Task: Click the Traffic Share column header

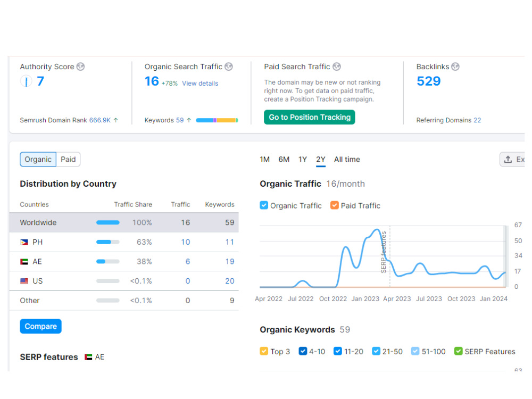Action: 133,205
